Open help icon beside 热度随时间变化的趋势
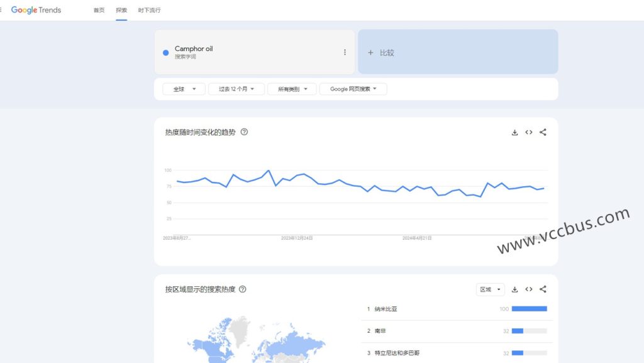Screen dimensions: 644x363 coord(245,132)
